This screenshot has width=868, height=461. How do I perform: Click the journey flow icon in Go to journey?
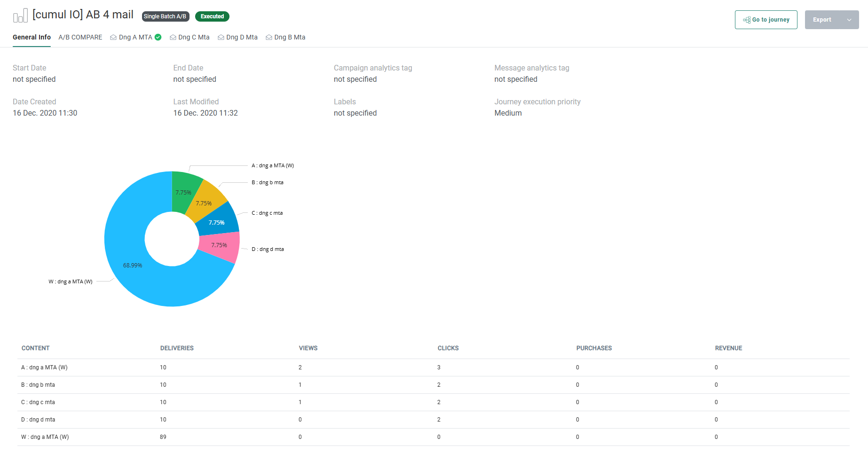click(746, 20)
